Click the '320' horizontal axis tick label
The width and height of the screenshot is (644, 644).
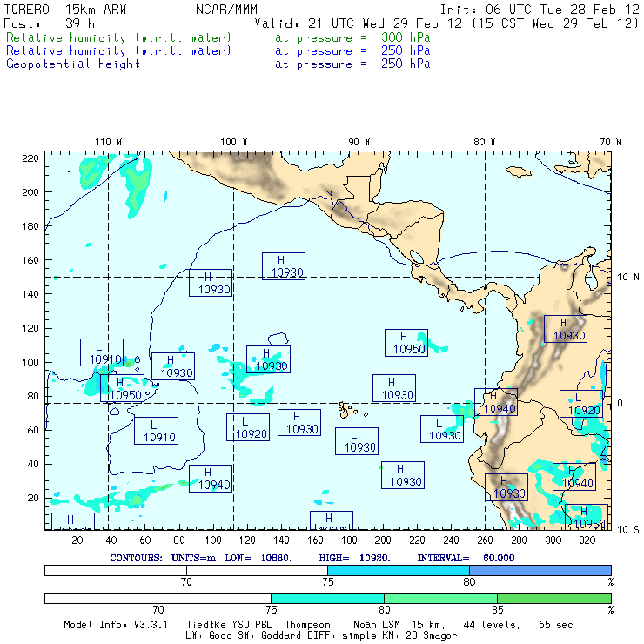tap(587, 540)
